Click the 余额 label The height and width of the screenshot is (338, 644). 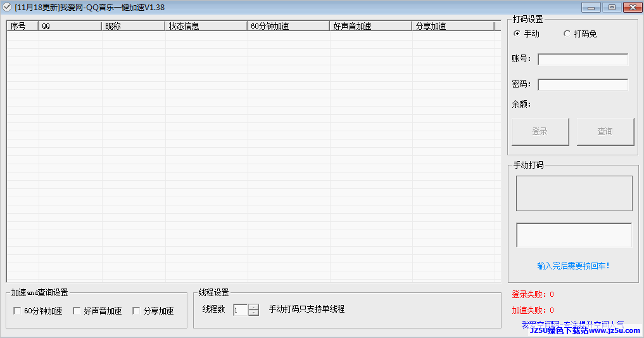(521, 104)
